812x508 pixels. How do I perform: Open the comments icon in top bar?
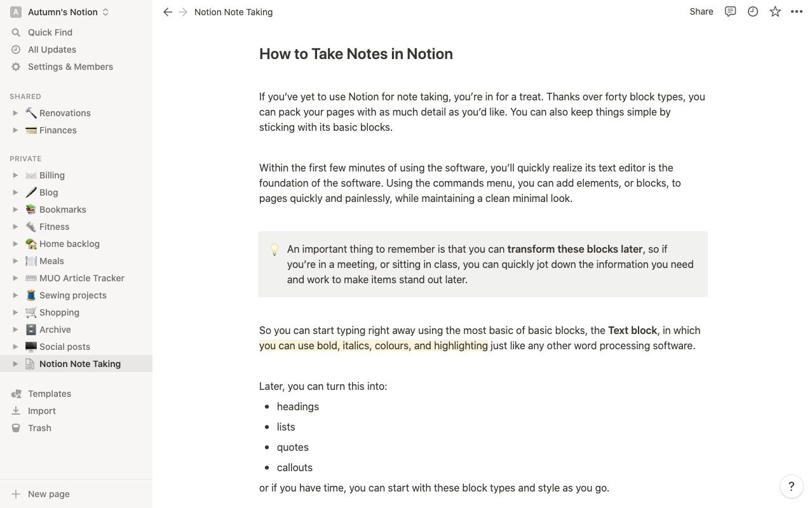tap(730, 11)
